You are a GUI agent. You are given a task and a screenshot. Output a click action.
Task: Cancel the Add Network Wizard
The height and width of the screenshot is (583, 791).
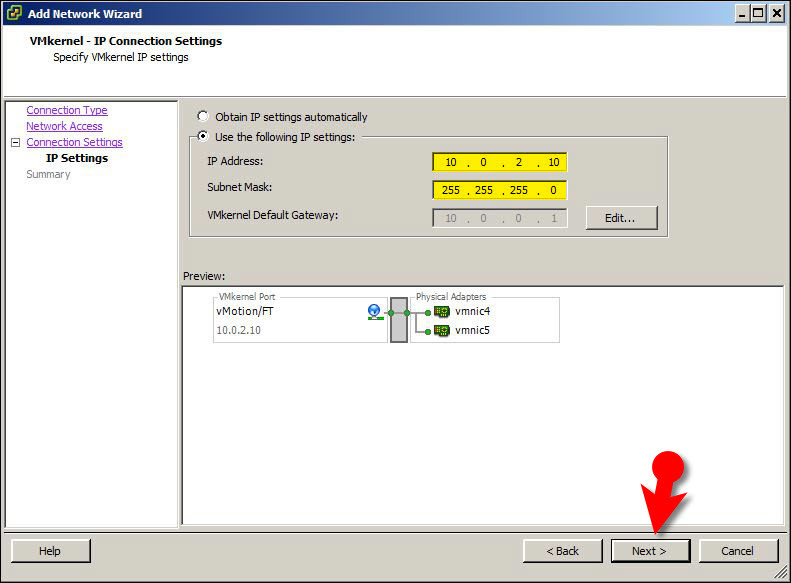(738, 551)
